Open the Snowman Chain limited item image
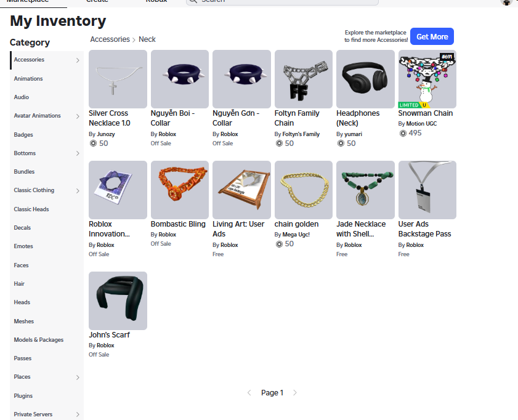The image size is (518, 420). pyautogui.click(x=427, y=79)
